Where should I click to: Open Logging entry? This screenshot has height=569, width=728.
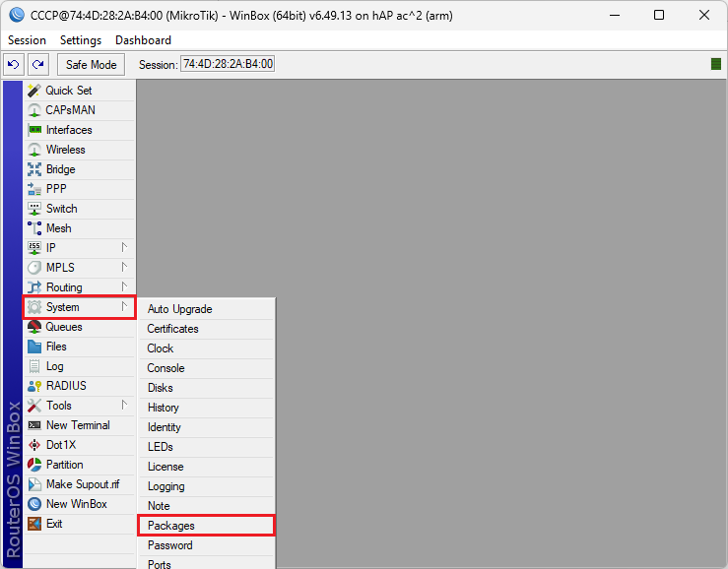[206, 486]
